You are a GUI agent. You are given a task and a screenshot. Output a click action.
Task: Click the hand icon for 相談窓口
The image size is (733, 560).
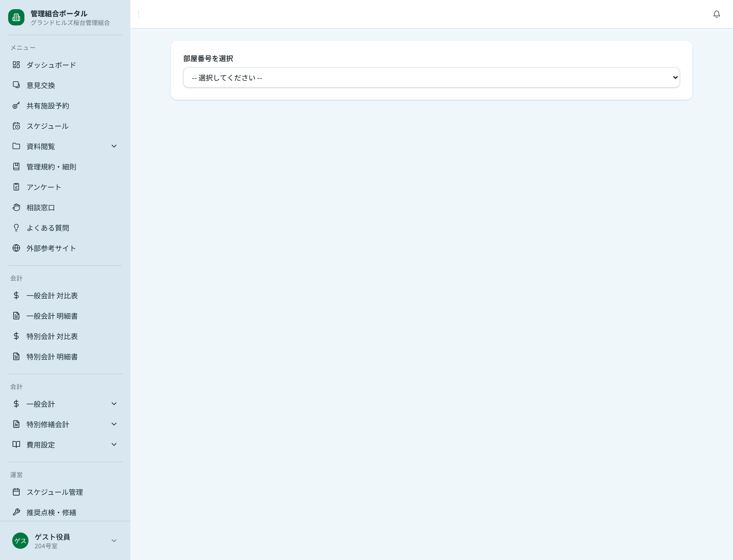tap(16, 207)
